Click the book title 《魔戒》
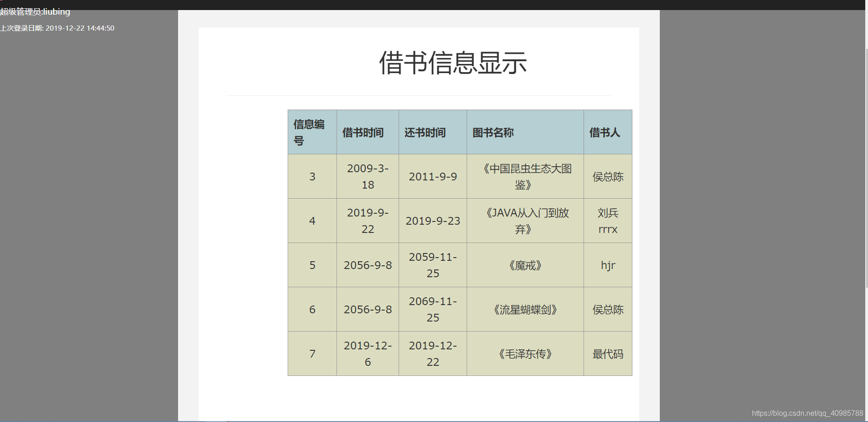Image resolution: width=868 pixels, height=422 pixels. 525,265
